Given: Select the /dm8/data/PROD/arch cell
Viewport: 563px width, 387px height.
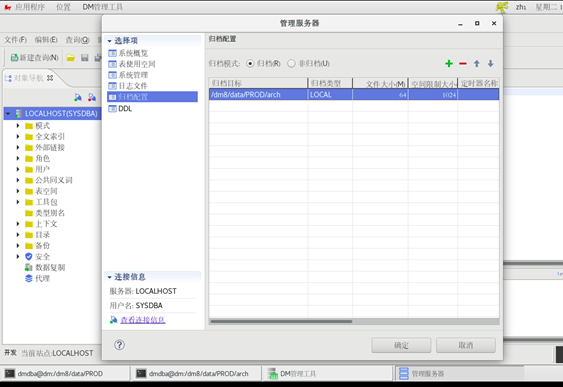Looking at the screenshot, I should click(x=258, y=95).
